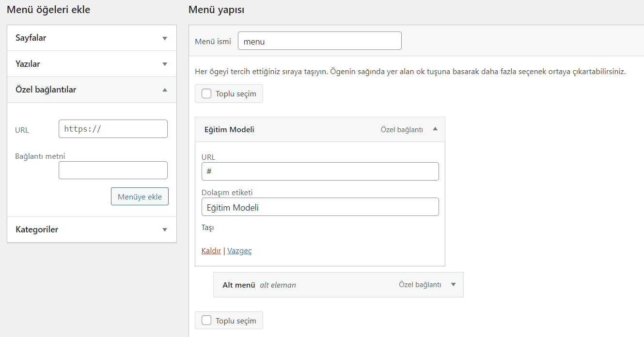The height and width of the screenshot is (337, 644).
Task: Click the alt eleman italic label
Action: pos(278,285)
